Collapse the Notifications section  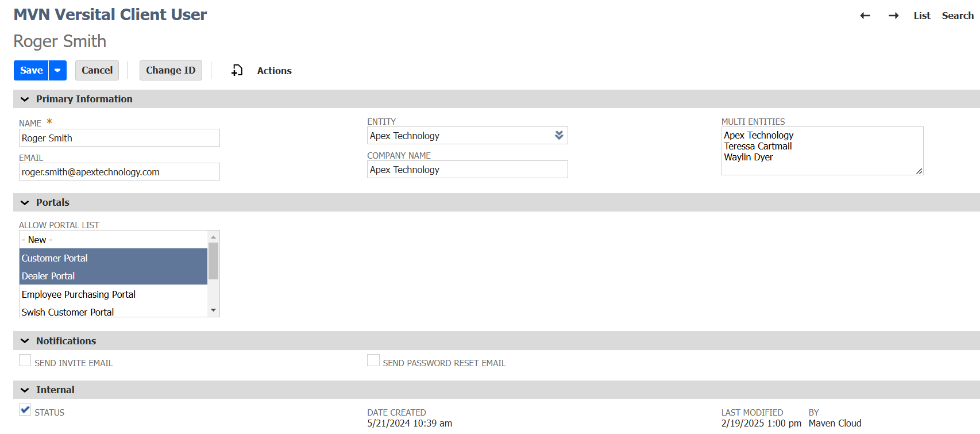coord(25,341)
